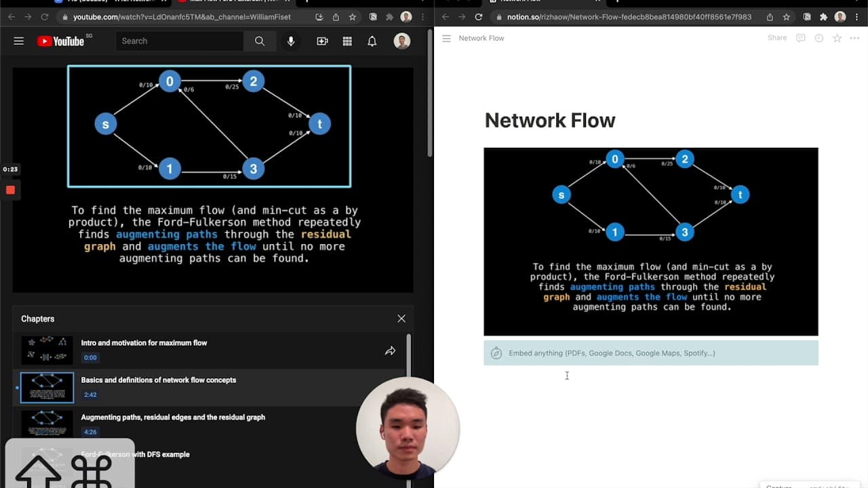
Task: Open the YouTube create video icon
Action: [x=322, y=41]
